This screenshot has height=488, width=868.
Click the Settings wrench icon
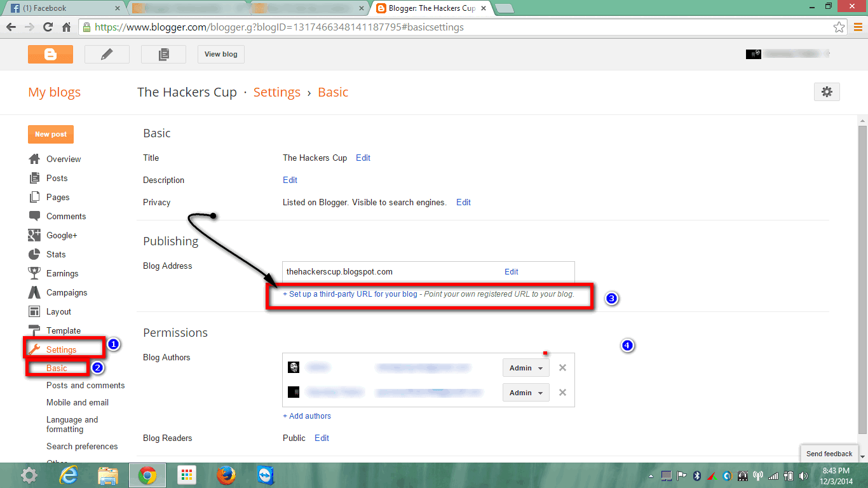point(34,349)
